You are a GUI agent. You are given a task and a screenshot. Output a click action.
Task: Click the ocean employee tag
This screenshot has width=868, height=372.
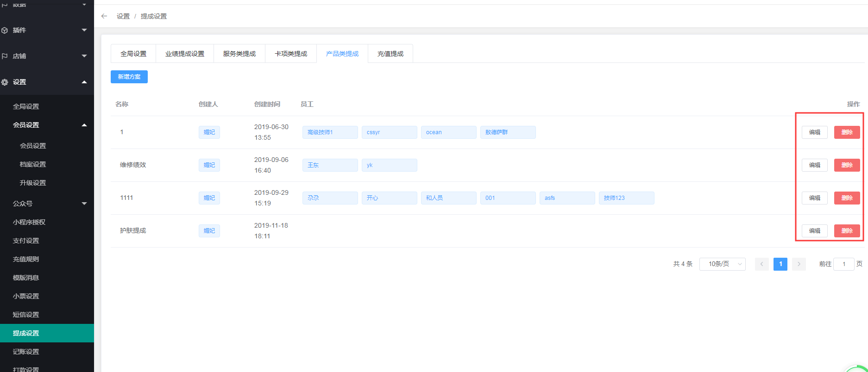[448, 132]
